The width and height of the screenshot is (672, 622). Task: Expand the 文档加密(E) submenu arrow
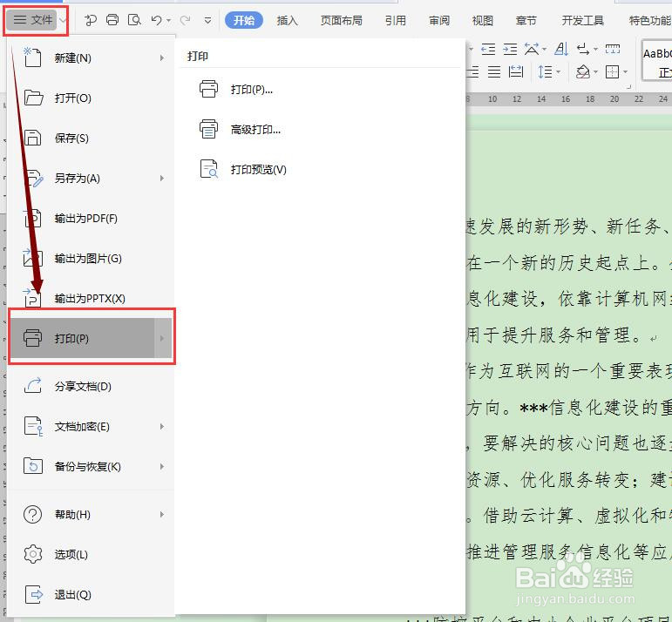point(162,426)
